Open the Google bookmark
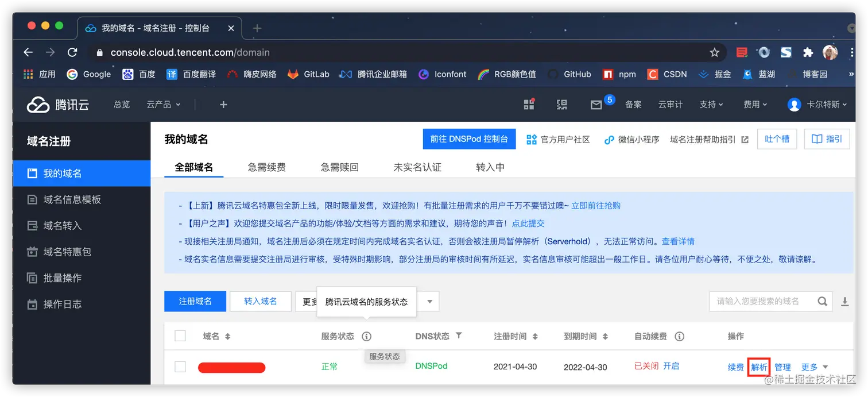This screenshot has width=868, height=397. [x=89, y=74]
